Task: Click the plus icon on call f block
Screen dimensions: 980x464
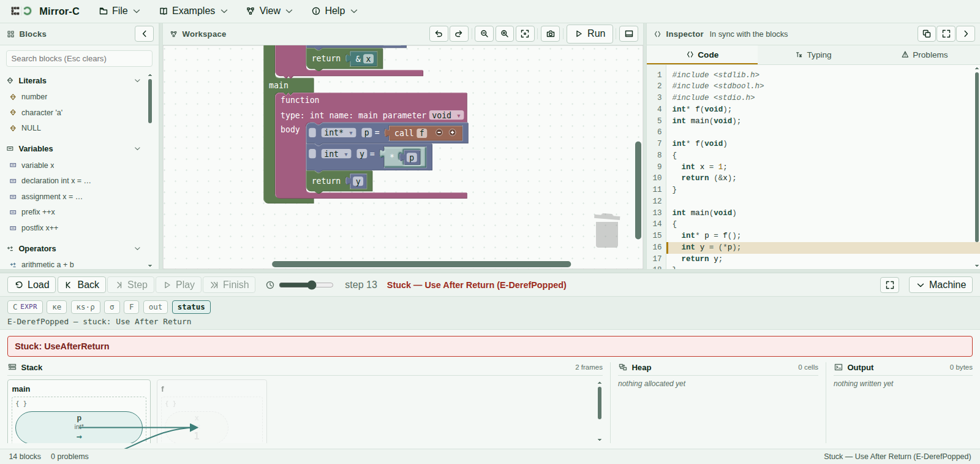Action: click(x=453, y=132)
